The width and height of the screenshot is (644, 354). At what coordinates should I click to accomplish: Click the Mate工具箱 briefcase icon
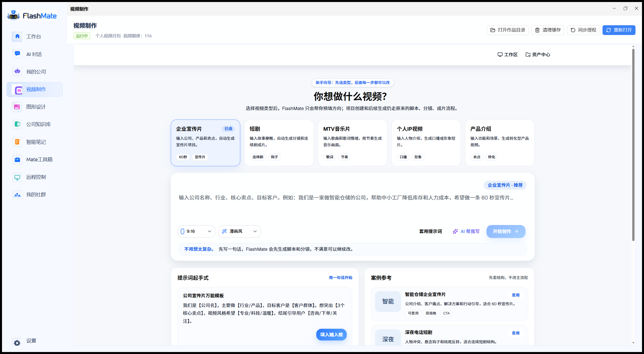[x=17, y=159]
